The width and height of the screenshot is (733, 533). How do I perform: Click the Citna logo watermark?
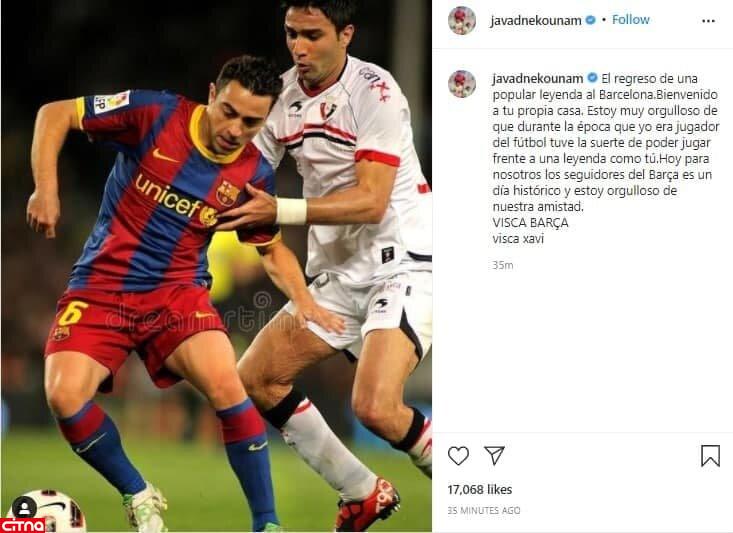23,525
